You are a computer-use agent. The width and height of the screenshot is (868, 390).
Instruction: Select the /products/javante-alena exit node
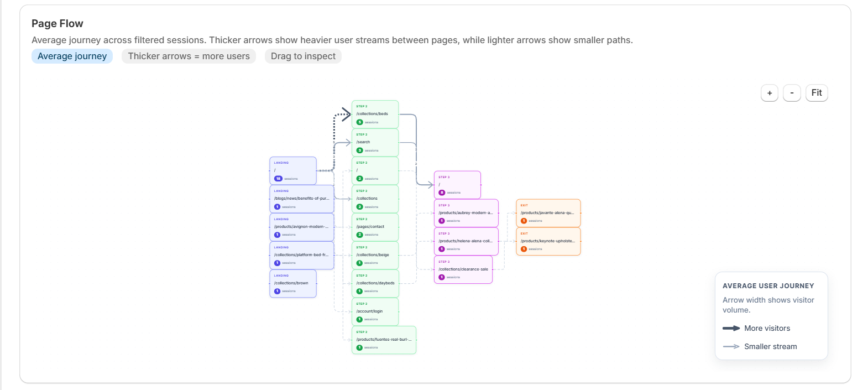[x=548, y=213]
